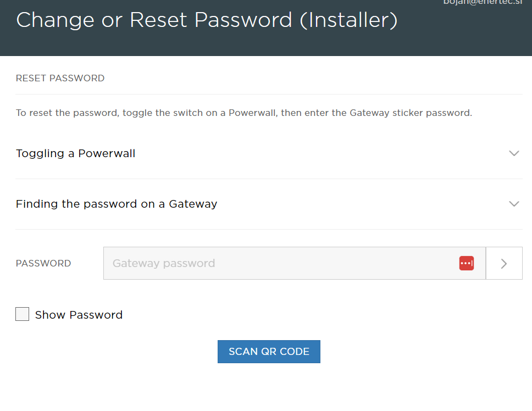Click the word Gateway in the instruction sentence

click(x=369, y=113)
